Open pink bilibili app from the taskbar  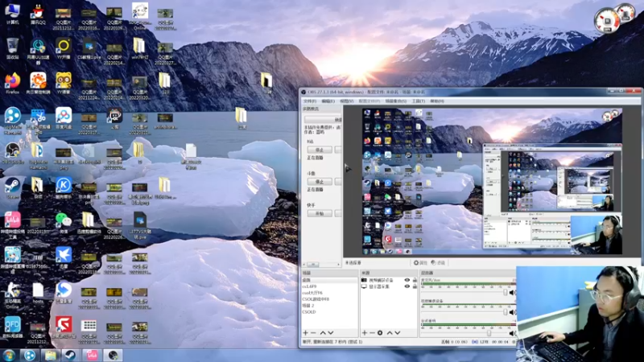coord(92,355)
